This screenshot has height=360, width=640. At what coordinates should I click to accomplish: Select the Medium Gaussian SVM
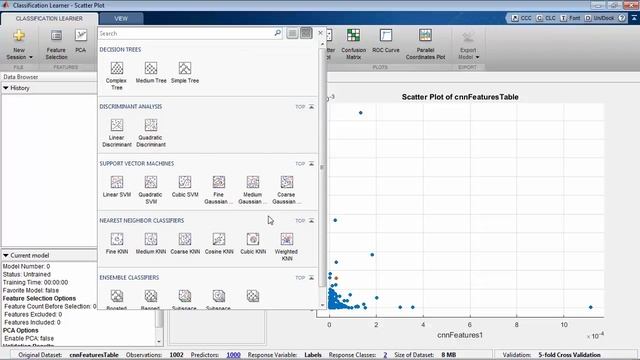[253, 190]
